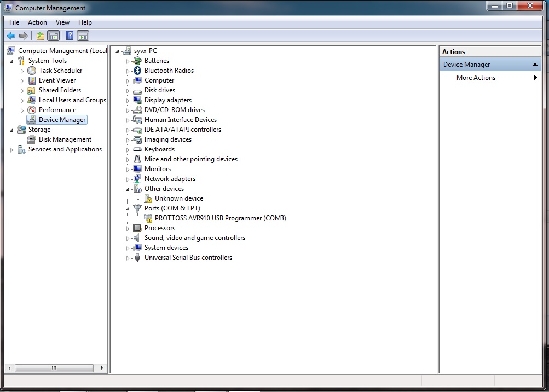Open the Action menu
This screenshot has height=392, width=549.
(x=37, y=22)
